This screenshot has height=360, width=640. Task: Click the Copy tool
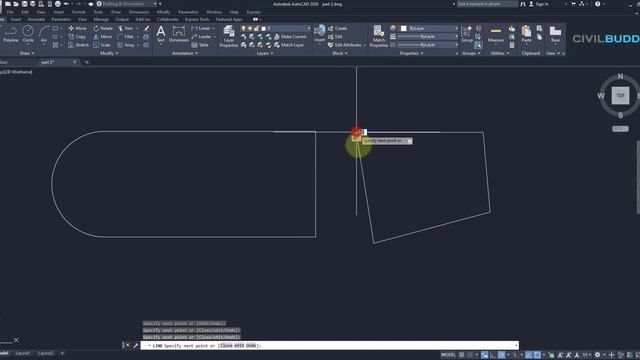(x=77, y=37)
